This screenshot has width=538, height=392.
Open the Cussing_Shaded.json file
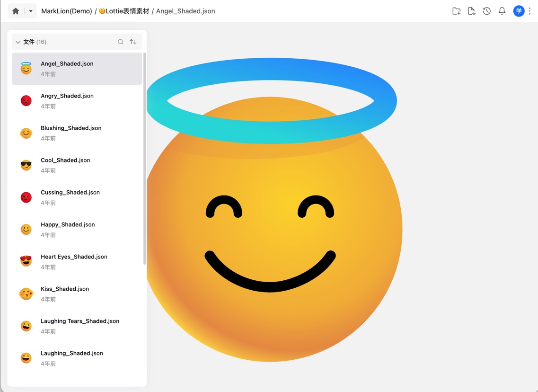tap(77, 197)
